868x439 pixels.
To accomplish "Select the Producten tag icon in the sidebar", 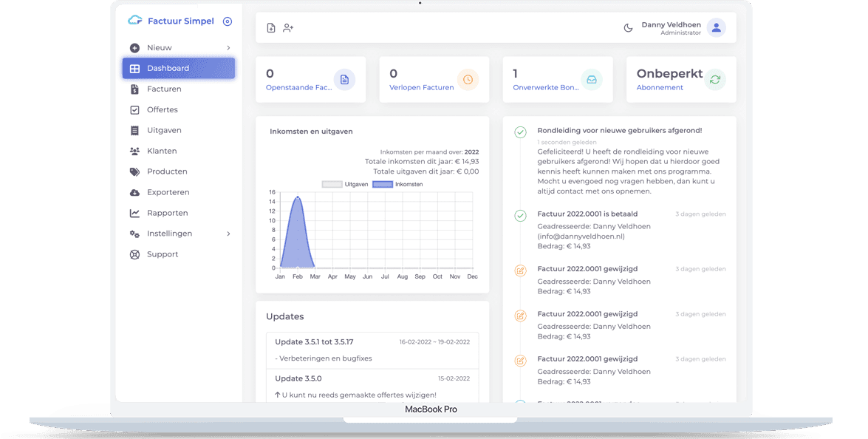I will (x=135, y=171).
